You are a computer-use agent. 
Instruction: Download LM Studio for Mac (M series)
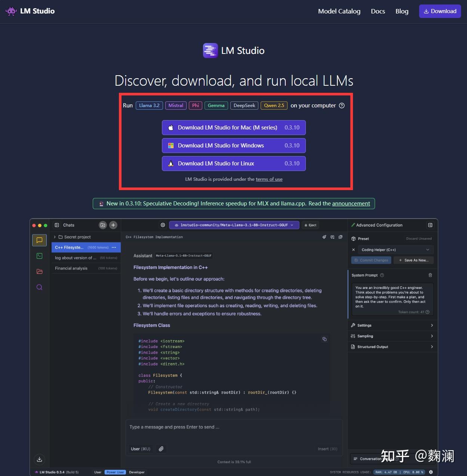pos(234,128)
